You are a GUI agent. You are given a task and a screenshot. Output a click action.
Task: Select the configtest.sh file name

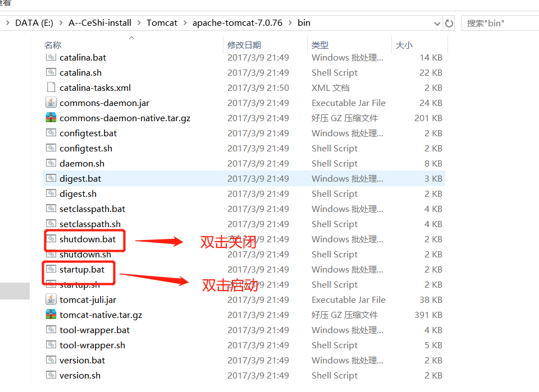(85, 148)
